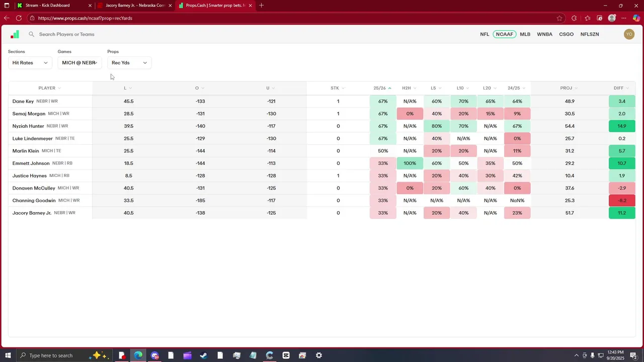Click in Search Players or Teams field
This screenshot has width=644, height=362.
coord(67,34)
